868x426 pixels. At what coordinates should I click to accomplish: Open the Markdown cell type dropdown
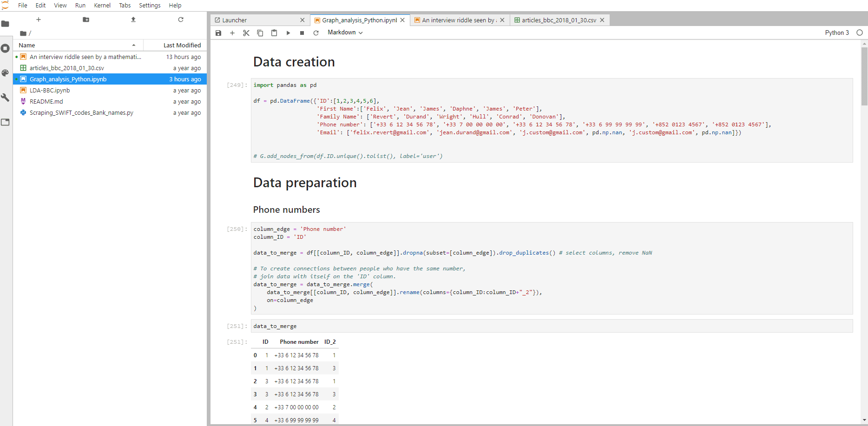(344, 33)
